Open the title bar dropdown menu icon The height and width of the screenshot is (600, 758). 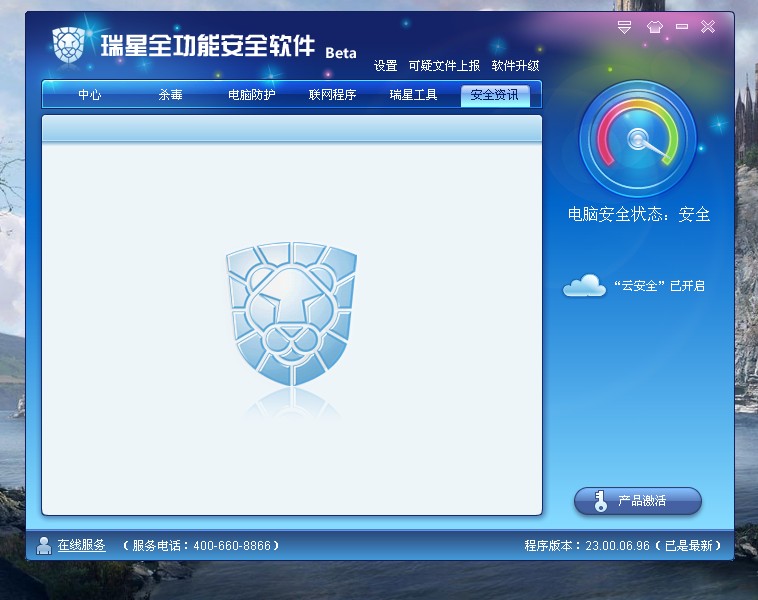click(x=624, y=27)
